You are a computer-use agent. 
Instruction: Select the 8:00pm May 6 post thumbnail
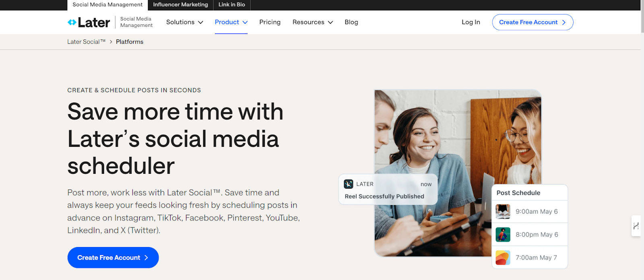[x=503, y=235]
